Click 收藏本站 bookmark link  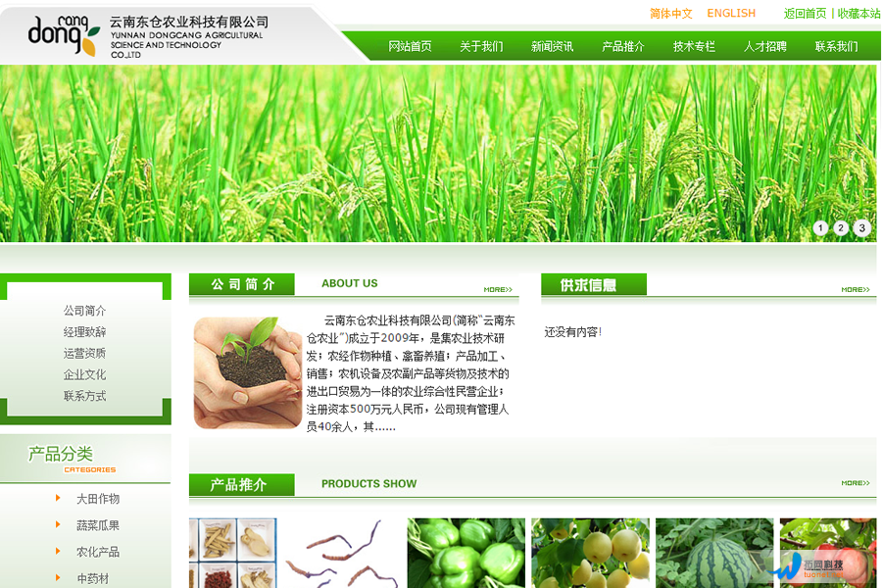click(858, 14)
